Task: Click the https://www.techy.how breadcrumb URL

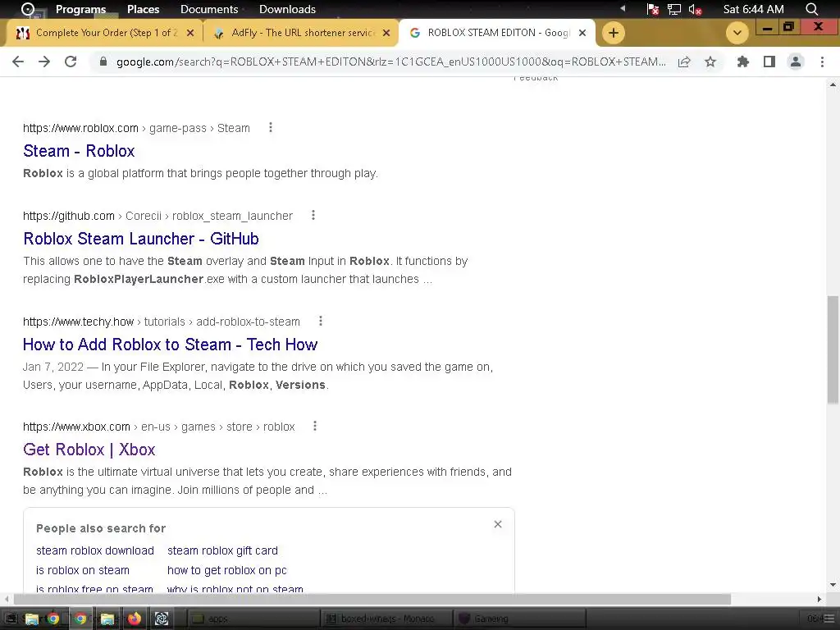Action: [78, 322]
